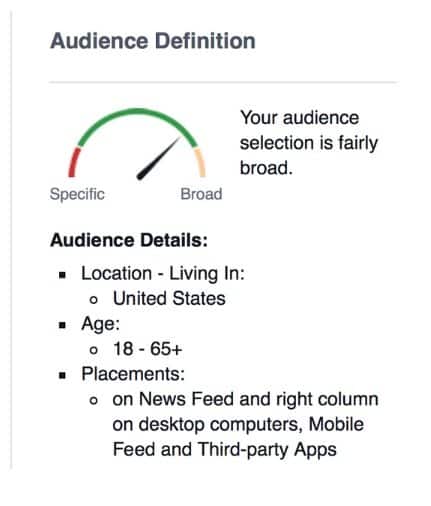The image size is (431, 506).
Task: Click the square bullet beside Age
Action: (x=62, y=325)
